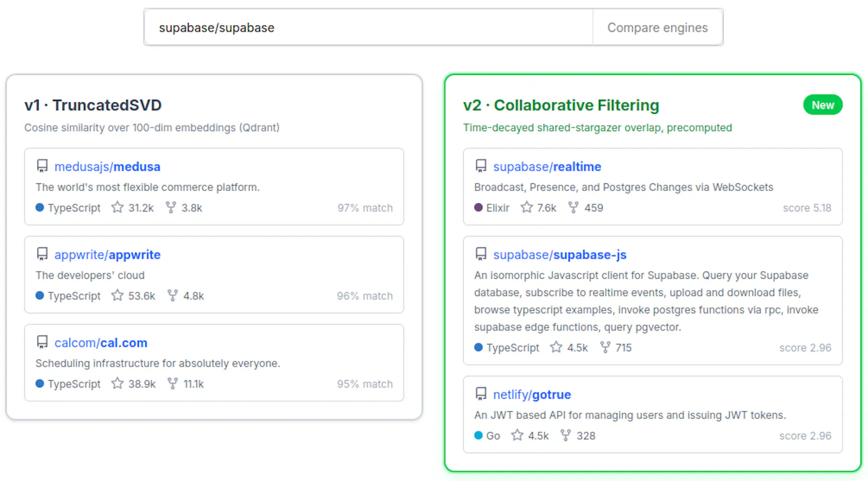Click the 715 fork count
This screenshot has width=868, height=481.
(624, 348)
